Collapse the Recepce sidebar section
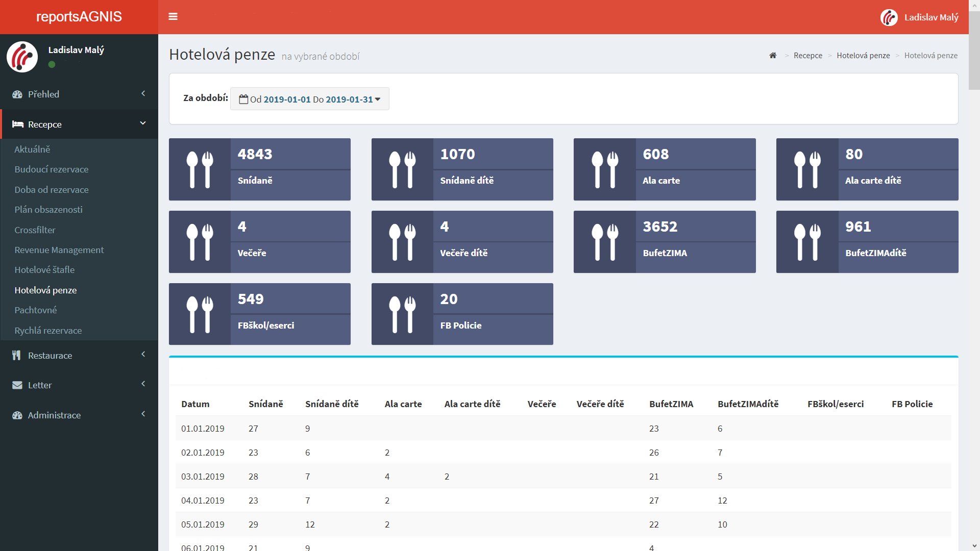The image size is (980, 551). [79, 124]
